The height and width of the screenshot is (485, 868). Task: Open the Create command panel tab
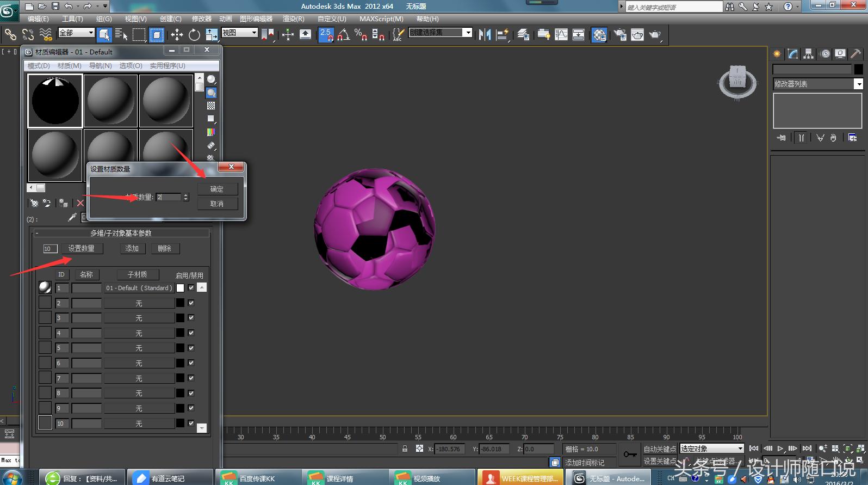tap(777, 53)
